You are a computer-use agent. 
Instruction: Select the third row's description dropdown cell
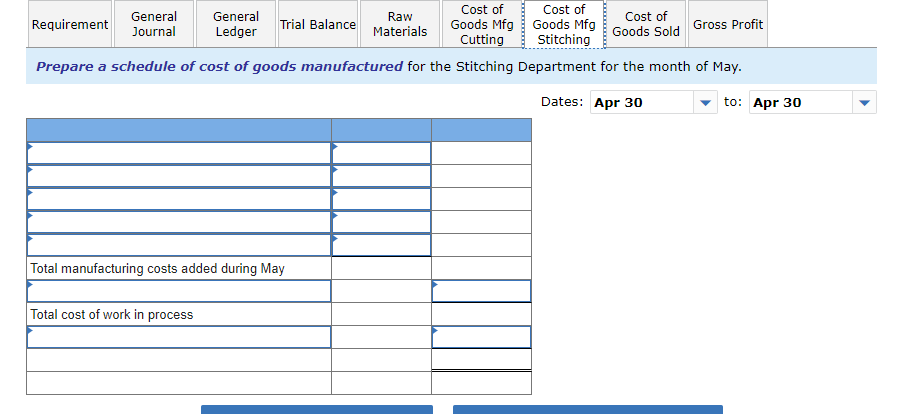(179, 199)
